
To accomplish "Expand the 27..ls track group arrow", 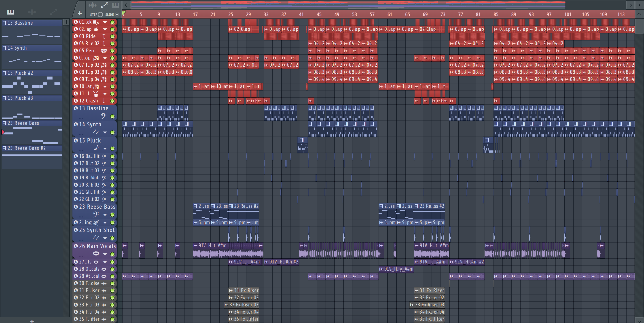I will coord(105,262).
